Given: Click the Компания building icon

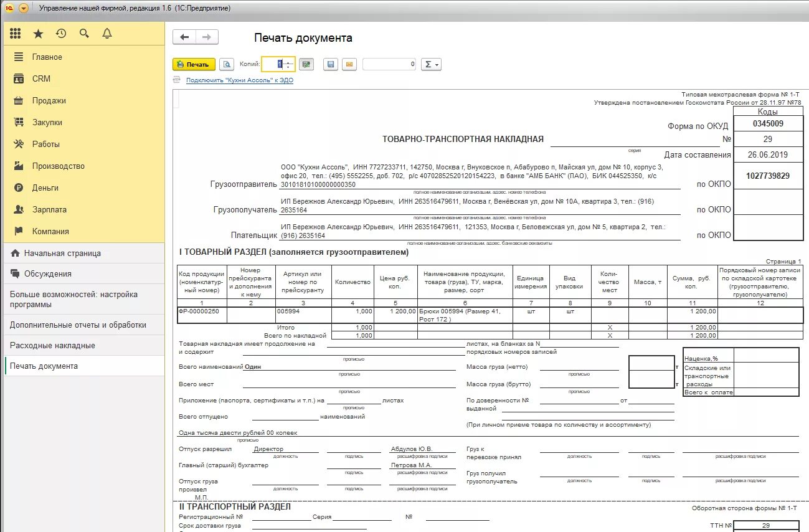Looking at the screenshot, I should [x=19, y=231].
